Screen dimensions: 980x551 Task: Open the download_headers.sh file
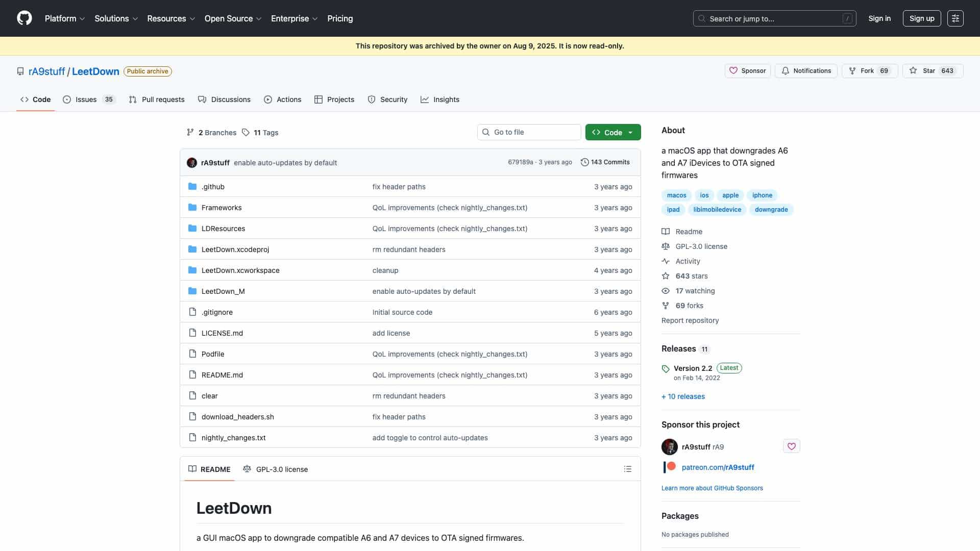click(x=237, y=417)
